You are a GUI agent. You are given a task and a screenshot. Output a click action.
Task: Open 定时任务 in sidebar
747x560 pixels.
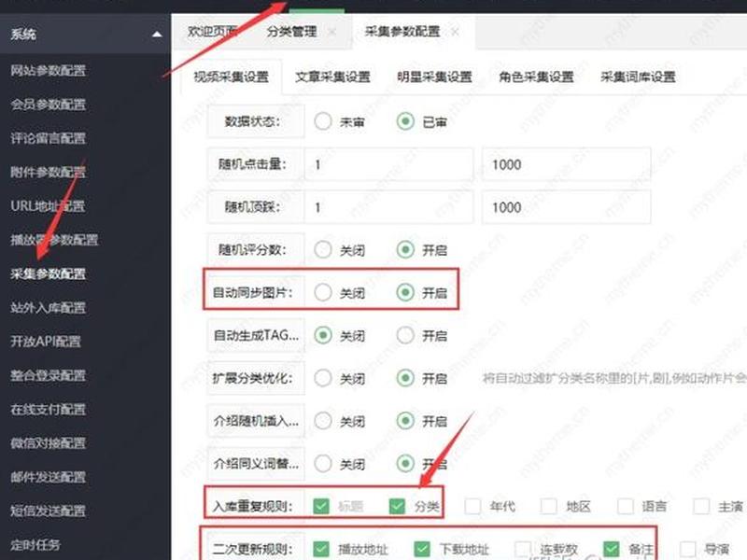pos(35,544)
